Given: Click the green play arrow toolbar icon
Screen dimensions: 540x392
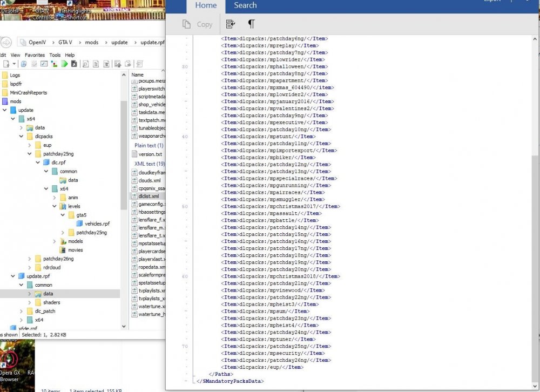Looking at the screenshot, I should 64,64.
